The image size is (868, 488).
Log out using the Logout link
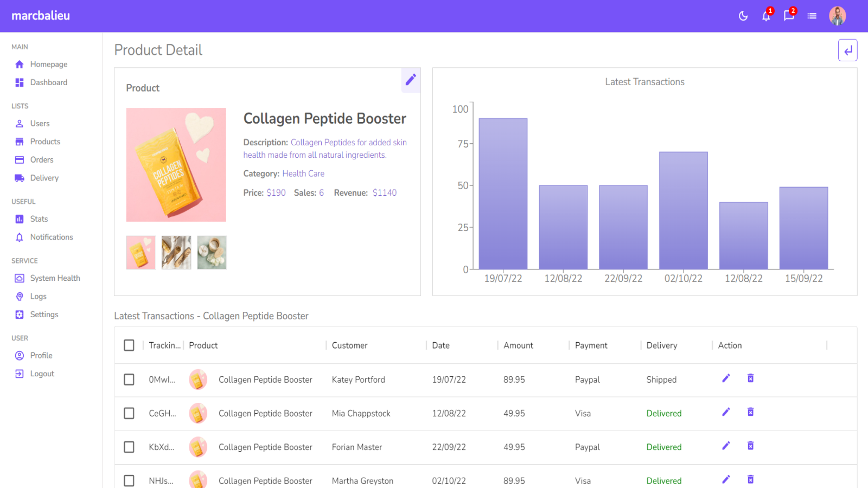(42, 374)
